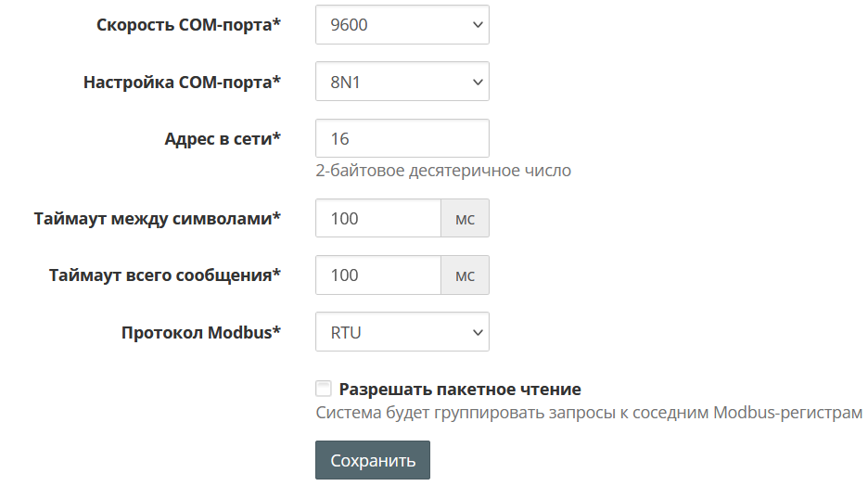Focus the Адрес в сети input field

402,139
